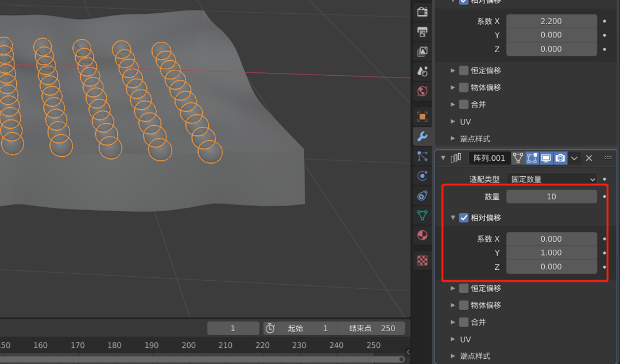Toggle render camera visibility for 阵列.001
Image resolution: width=620 pixels, height=364 pixels.
(560, 158)
